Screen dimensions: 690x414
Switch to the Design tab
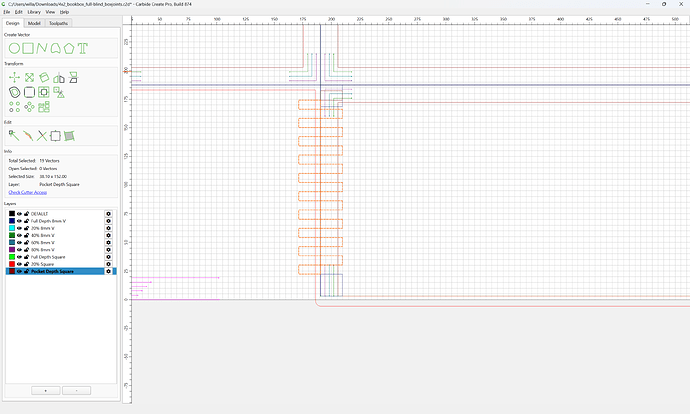click(13, 23)
